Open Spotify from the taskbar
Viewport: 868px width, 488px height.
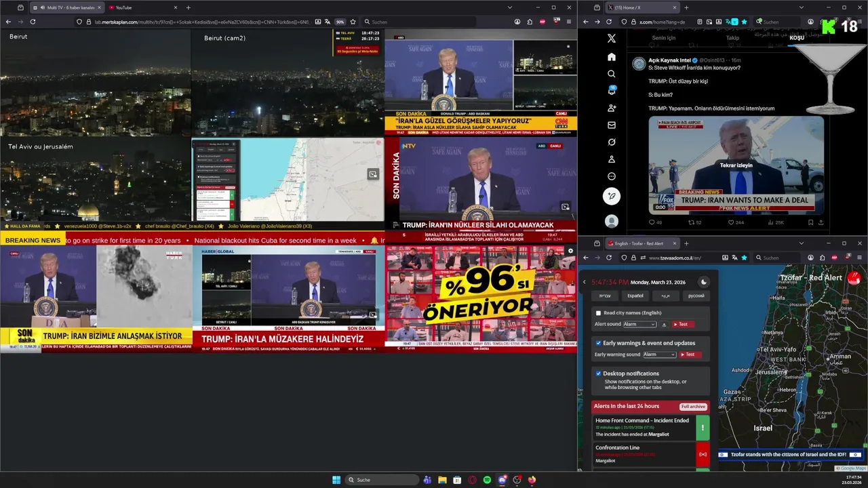pos(487,480)
